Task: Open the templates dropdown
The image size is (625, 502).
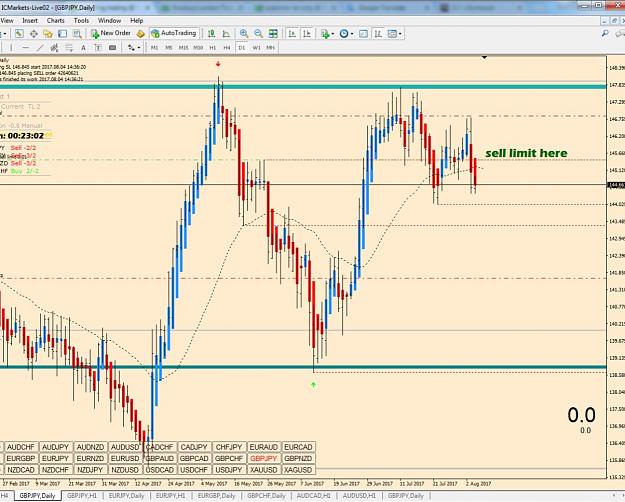Action: click(395, 34)
